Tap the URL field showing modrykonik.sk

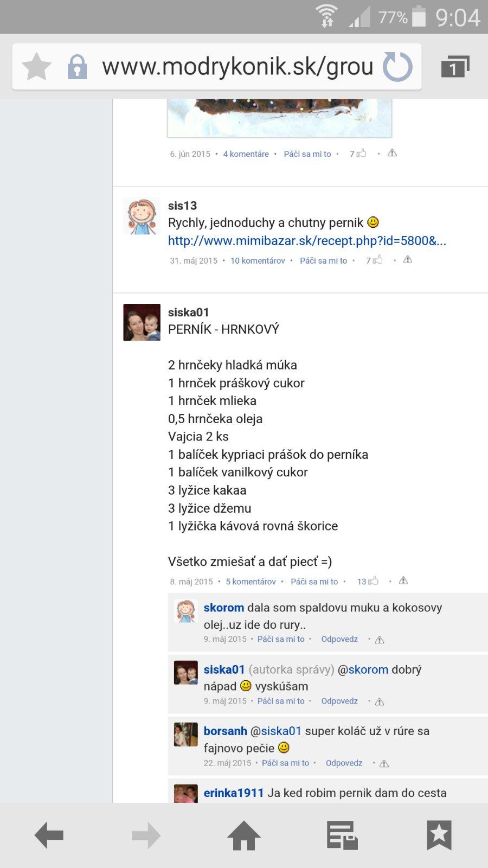coord(237,67)
